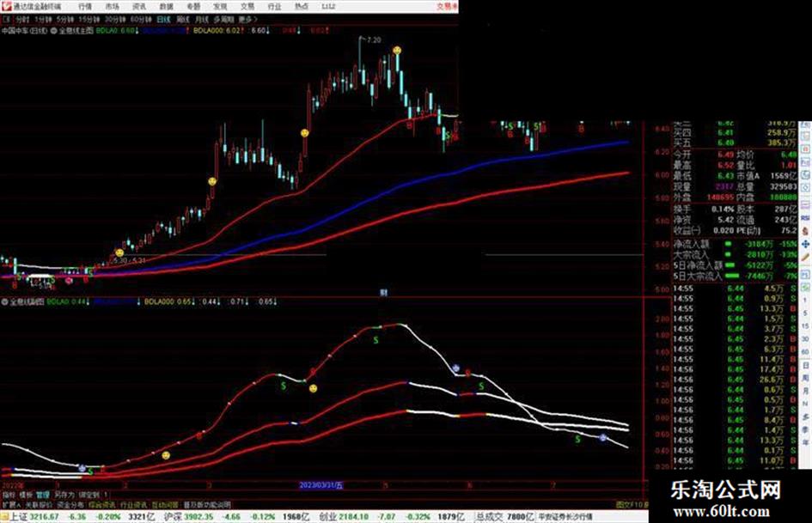The image size is (812, 523).
Task: Expand the 扩展 bottom panel
Action: click(x=10, y=505)
